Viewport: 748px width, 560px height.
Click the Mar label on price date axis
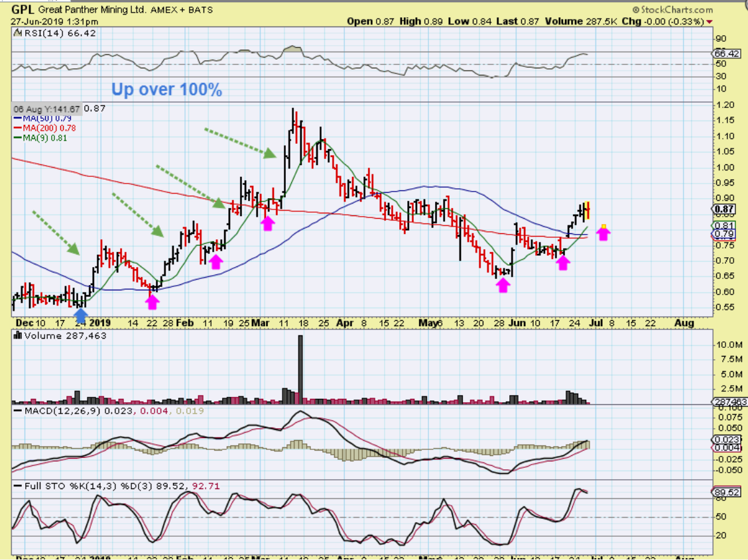pyautogui.click(x=261, y=323)
